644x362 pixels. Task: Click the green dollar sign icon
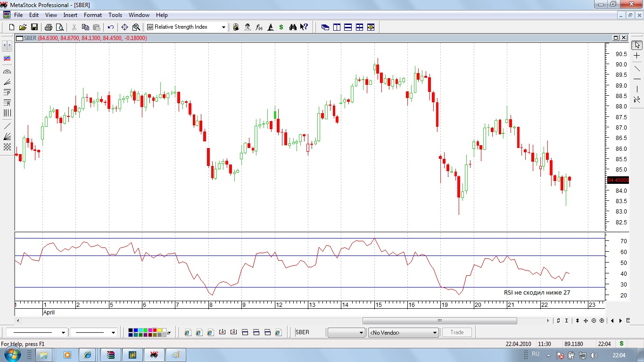(x=281, y=27)
